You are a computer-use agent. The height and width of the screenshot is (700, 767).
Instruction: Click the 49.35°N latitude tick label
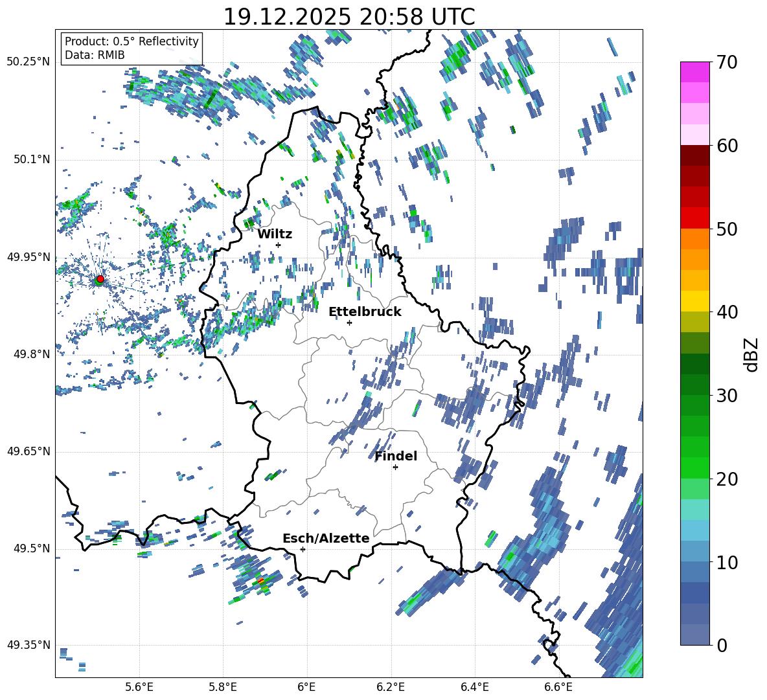click(x=28, y=645)
